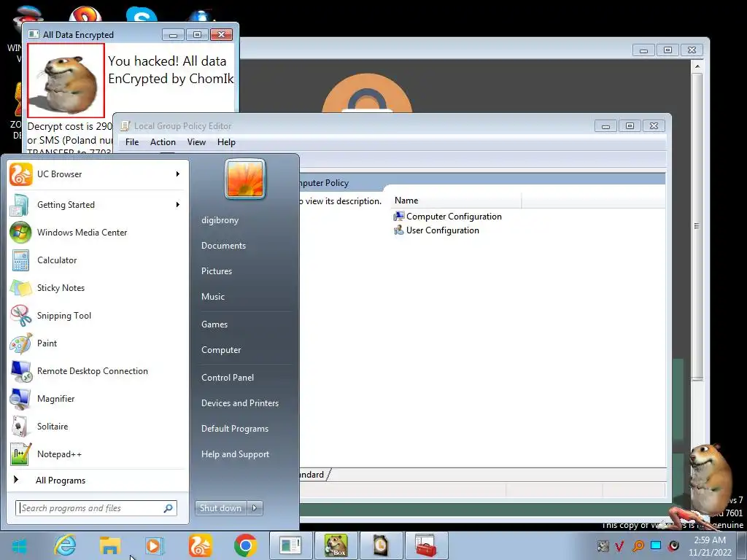The width and height of the screenshot is (747, 560).
Task: Open View menu in Group Policy Editor
Action: (x=196, y=142)
